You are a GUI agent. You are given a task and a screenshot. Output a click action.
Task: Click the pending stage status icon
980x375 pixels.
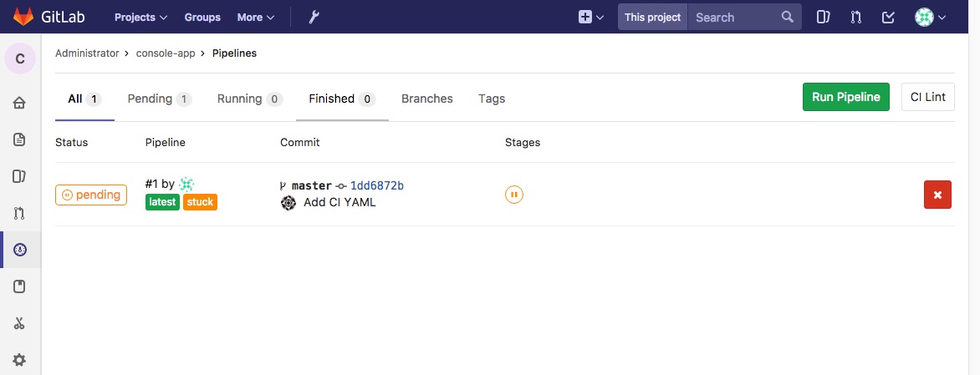(513, 195)
